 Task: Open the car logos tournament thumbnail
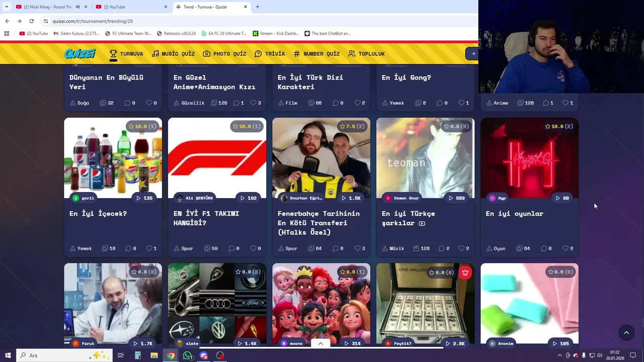(217, 303)
